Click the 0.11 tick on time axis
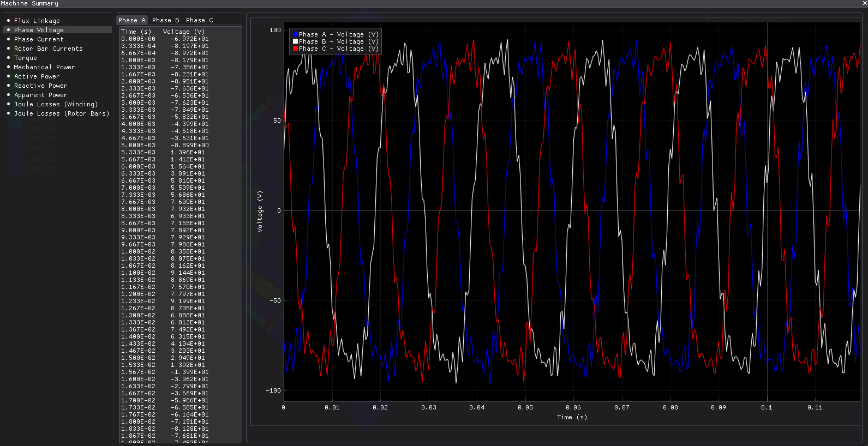 pyautogui.click(x=815, y=407)
